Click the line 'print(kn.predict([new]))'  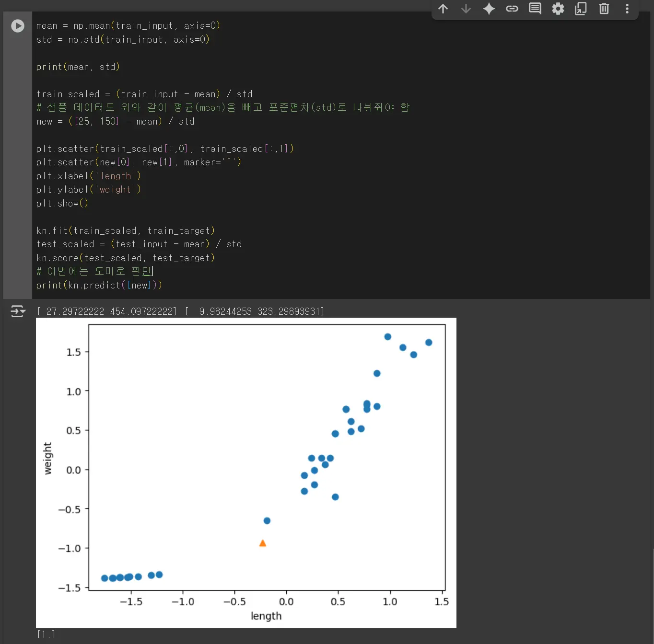coord(99,285)
